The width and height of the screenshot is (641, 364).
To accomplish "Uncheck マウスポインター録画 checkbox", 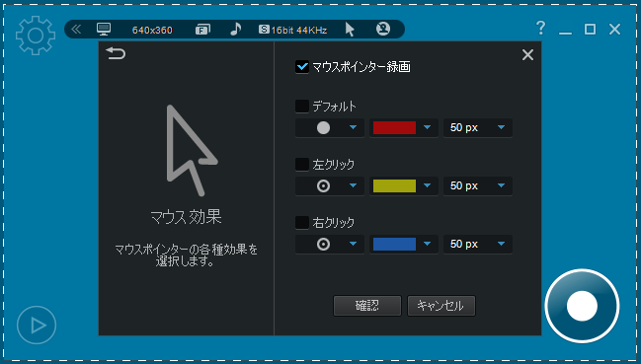I will tap(302, 66).
